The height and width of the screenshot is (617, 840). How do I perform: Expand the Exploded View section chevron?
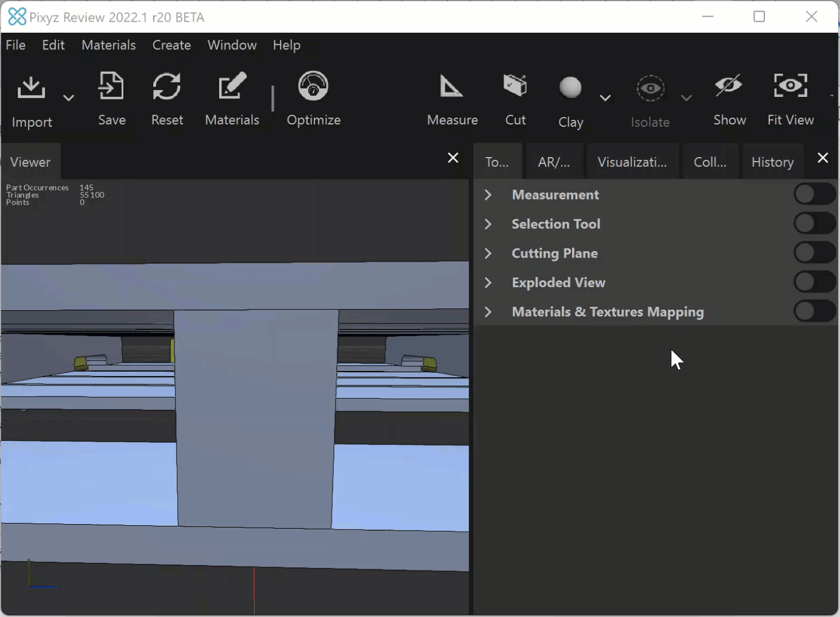pos(488,283)
